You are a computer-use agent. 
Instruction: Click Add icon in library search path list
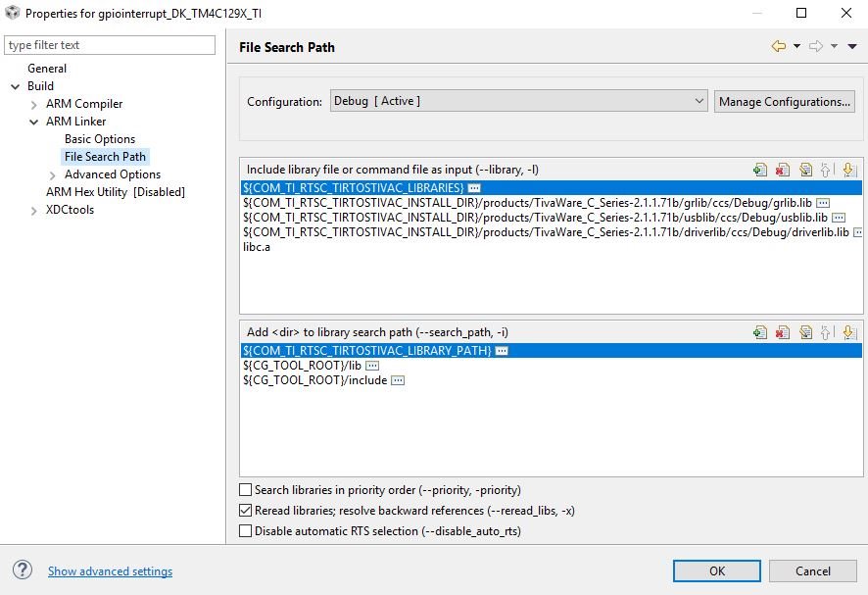tap(760, 333)
